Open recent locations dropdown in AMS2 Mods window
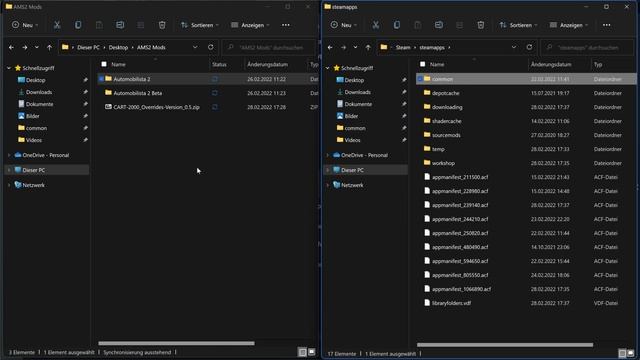Screen dimensions: 640x360 point(37,47)
